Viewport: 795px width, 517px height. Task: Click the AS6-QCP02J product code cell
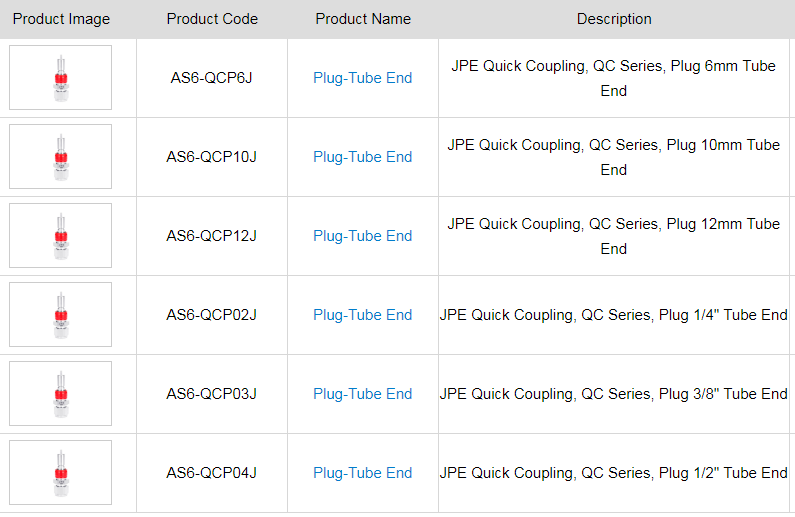212,315
